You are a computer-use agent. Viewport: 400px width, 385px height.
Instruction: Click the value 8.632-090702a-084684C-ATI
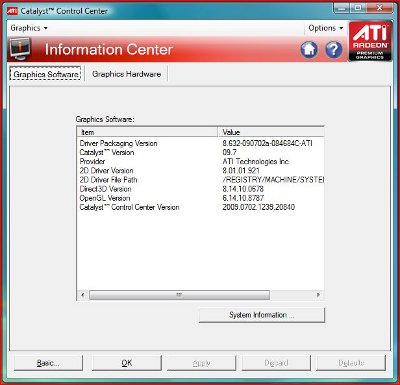[267, 143]
